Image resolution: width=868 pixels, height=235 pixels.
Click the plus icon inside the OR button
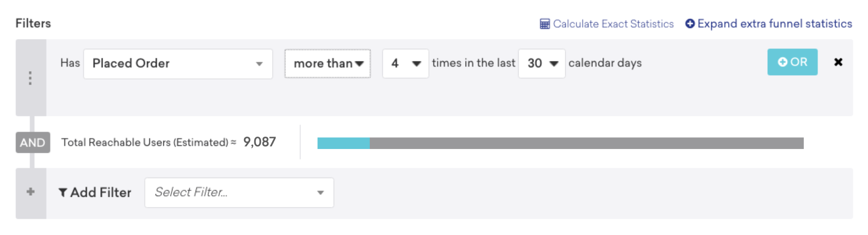click(x=782, y=62)
